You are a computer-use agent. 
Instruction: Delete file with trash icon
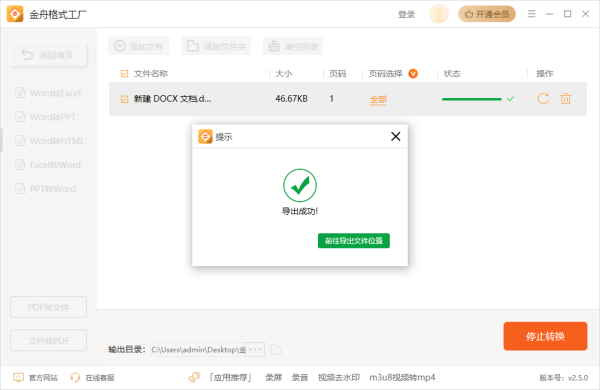566,99
